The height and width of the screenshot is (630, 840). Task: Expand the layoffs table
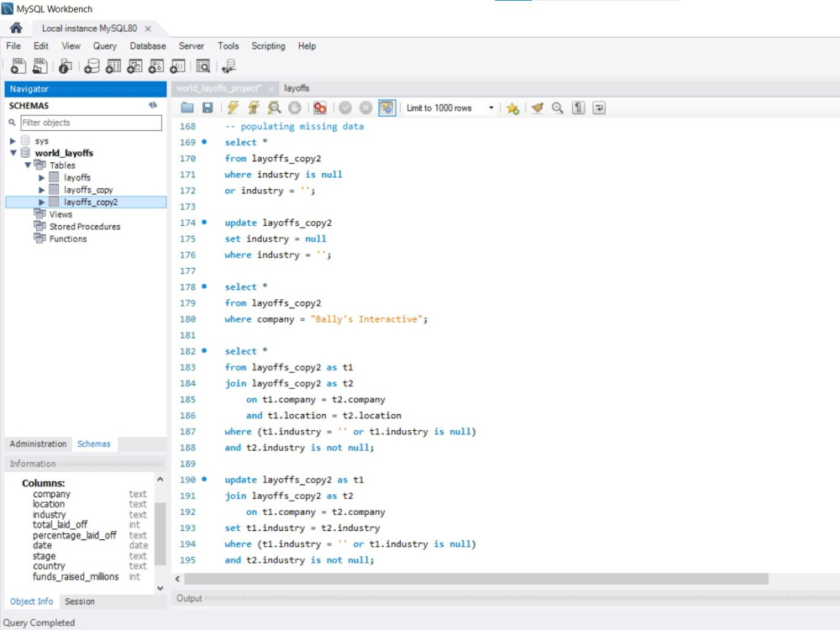coord(41,177)
